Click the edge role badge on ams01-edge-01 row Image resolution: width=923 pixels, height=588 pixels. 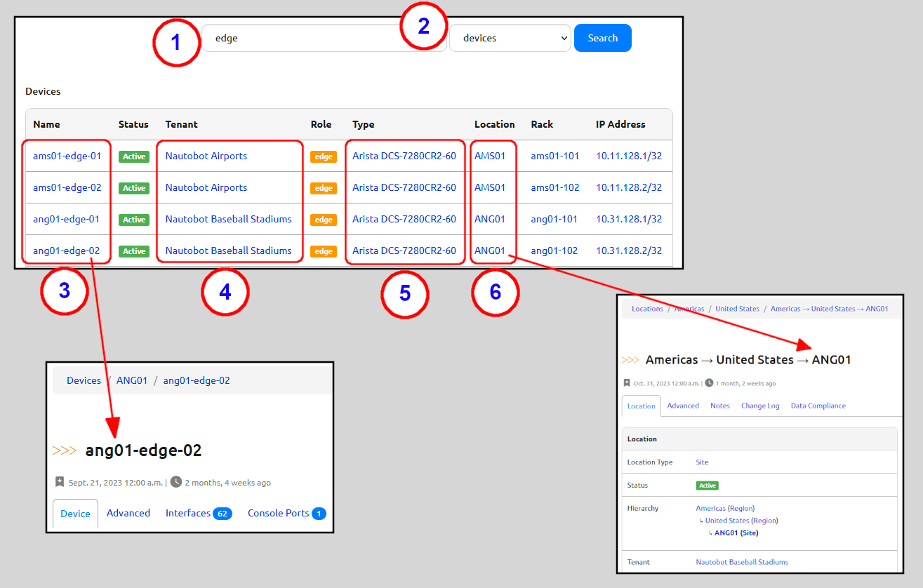pyautogui.click(x=324, y=156)
